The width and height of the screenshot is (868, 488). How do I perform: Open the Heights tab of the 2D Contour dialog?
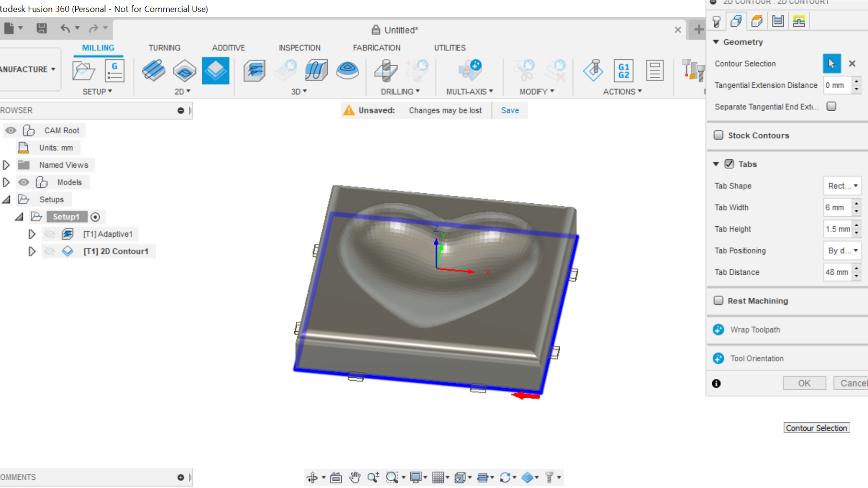[757, 21]
